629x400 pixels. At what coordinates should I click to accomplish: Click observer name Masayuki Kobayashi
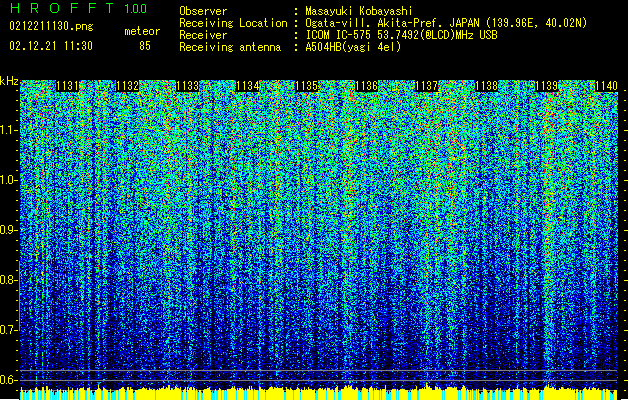pos(359,11)
